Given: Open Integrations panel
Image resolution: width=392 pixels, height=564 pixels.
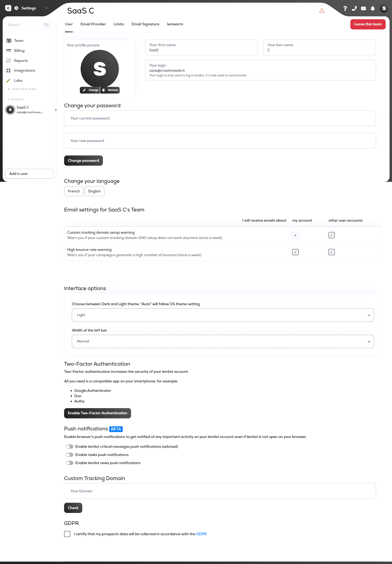Looking at the screenshot, I should pyautogui.click(x=24, y=70).
